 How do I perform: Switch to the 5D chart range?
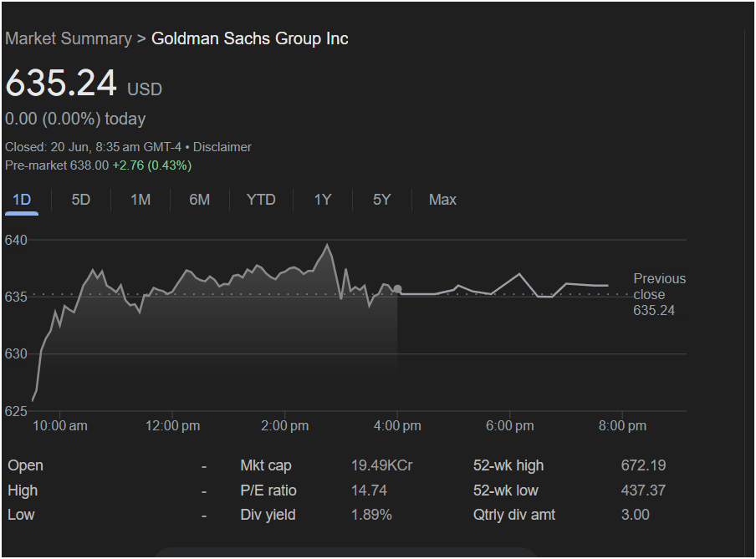tap(81, 200)
